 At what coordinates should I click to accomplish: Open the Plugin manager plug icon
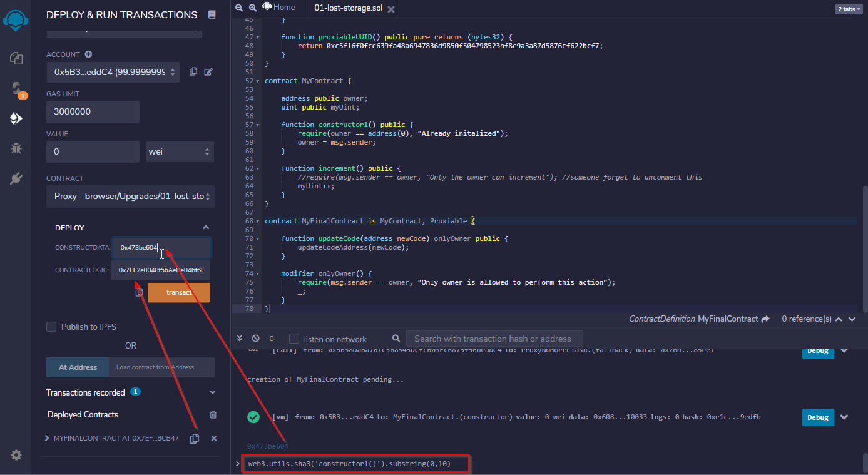(16, 178)
